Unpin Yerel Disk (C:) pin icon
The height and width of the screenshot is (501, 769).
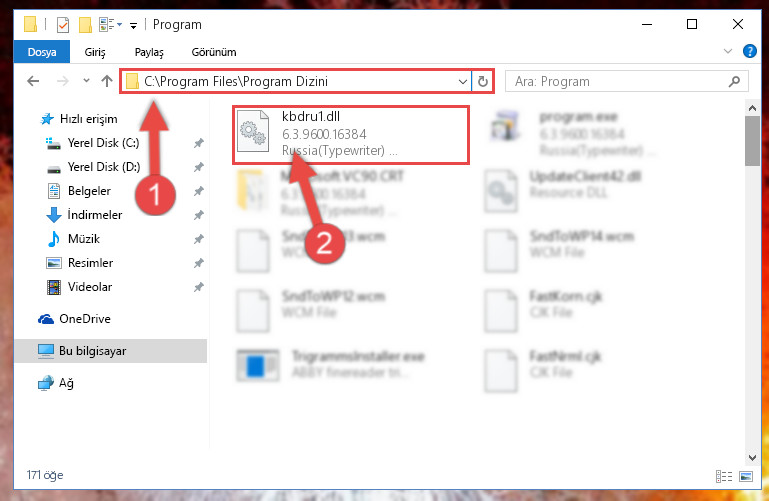point(198,143)
